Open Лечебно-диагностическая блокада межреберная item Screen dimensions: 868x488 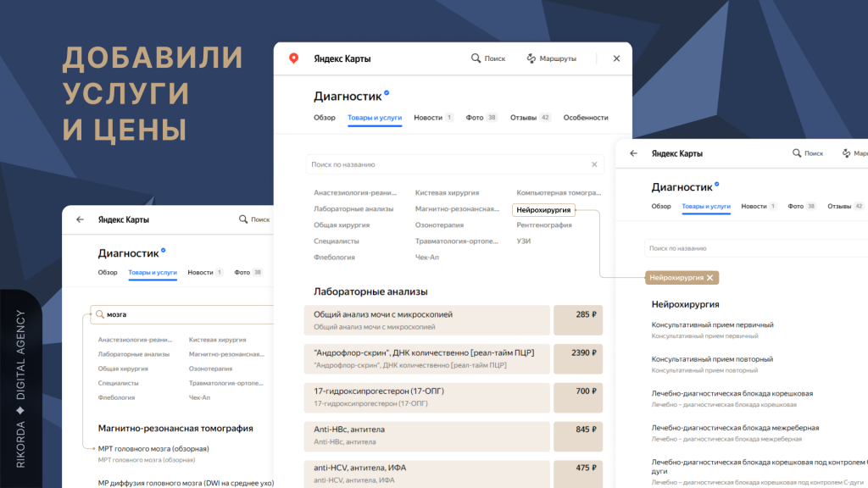[x=735, y=428]
